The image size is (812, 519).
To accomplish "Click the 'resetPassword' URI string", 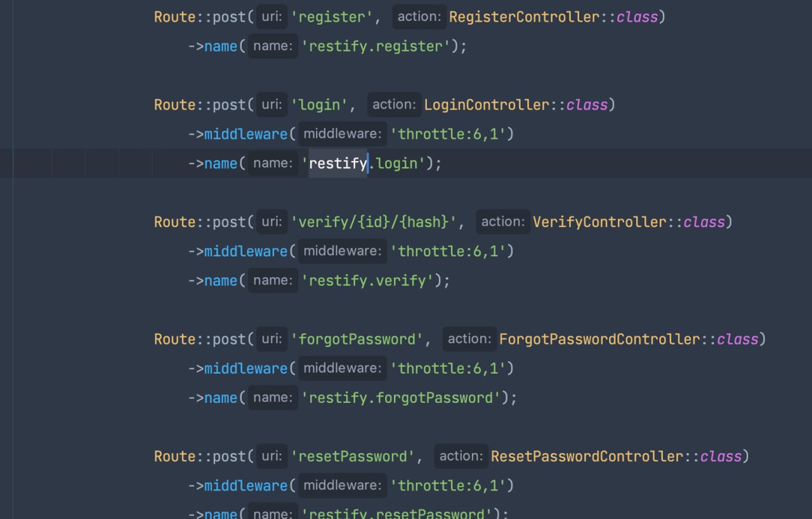I will tap(353, 456).
